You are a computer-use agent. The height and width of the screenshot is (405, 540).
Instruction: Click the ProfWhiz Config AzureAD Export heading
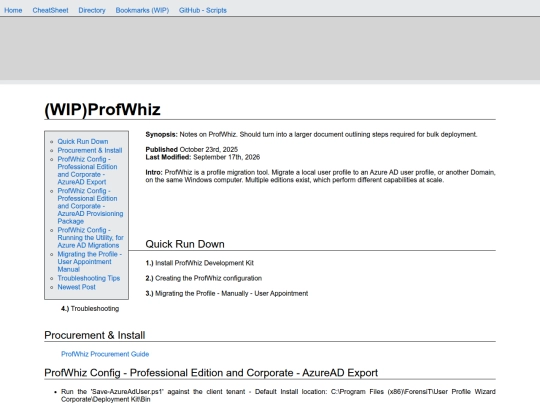(211, 373)
